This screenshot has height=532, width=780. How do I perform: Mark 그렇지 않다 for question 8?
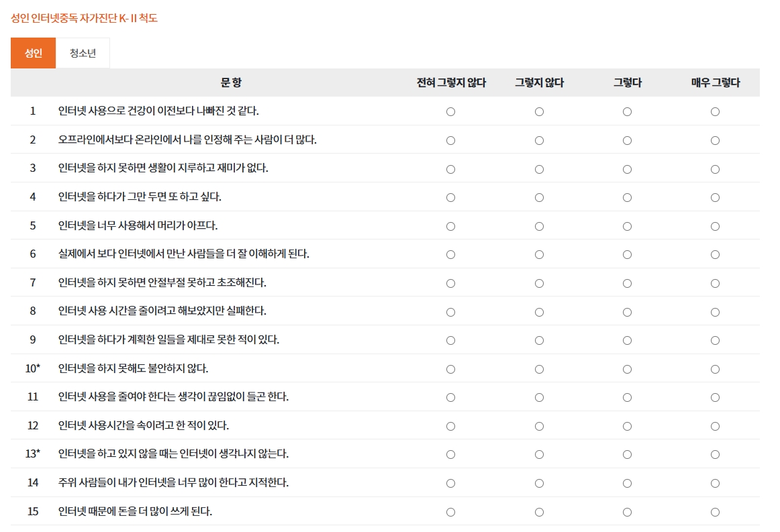pyautogui.click(x=539, y=312)
